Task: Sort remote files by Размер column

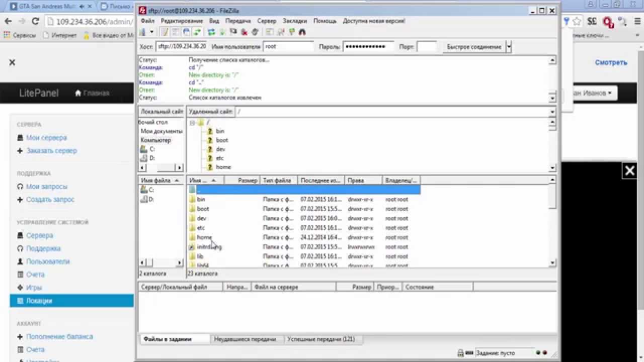Action: click(x=243, y=180)
